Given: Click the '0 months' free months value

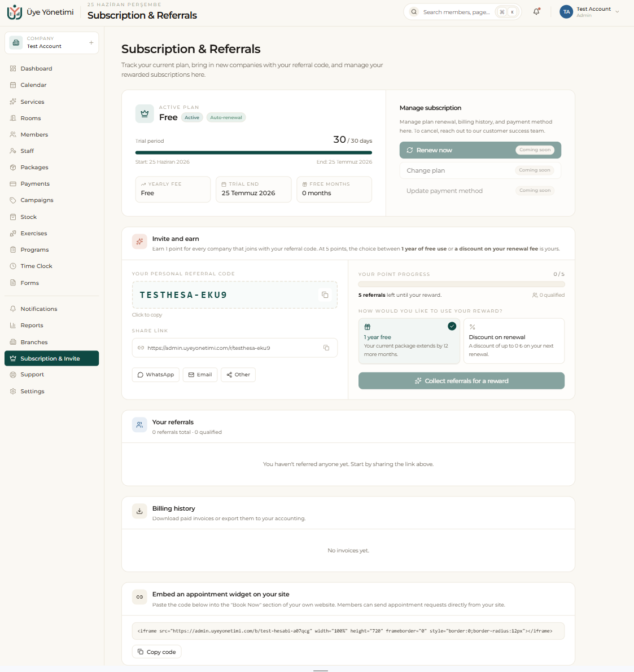Looking at the screenshot, I should coord(317,194).
